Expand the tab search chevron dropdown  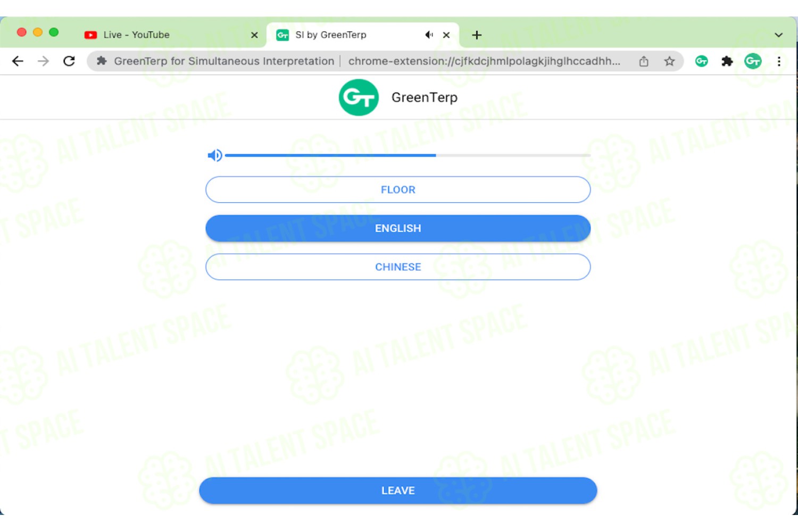(778, 35)
